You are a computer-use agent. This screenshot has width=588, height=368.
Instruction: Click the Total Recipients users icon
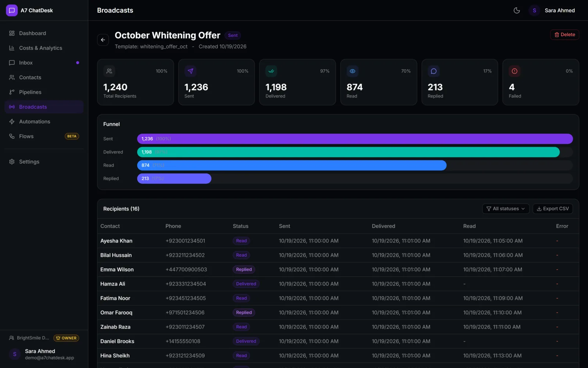tap(109, 71)
